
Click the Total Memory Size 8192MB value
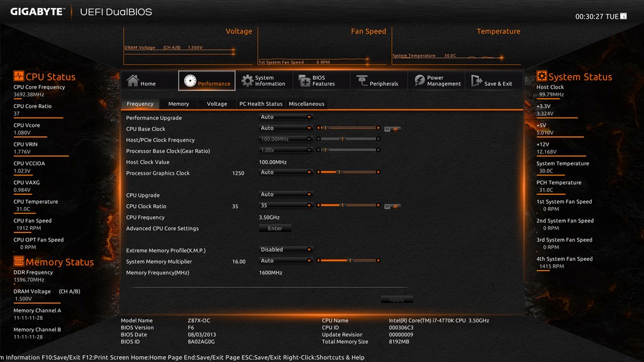pos(399,341)
